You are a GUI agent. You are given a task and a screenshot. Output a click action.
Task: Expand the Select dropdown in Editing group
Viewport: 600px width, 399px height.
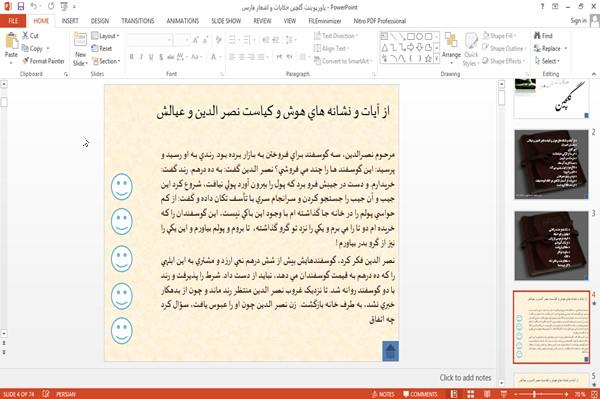[547, 61]
